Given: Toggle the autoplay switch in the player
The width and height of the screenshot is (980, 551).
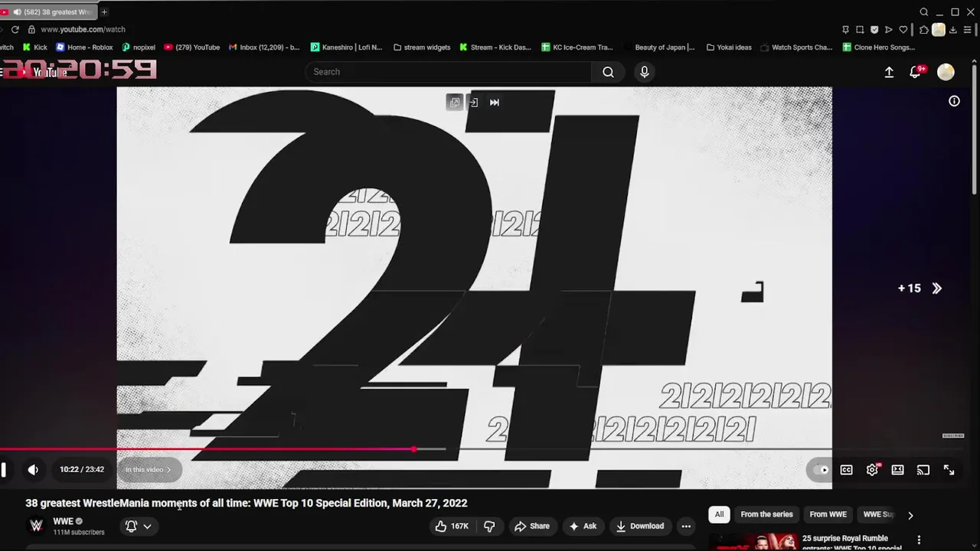Looking at the screenshot, I should (x=822, y=470).
